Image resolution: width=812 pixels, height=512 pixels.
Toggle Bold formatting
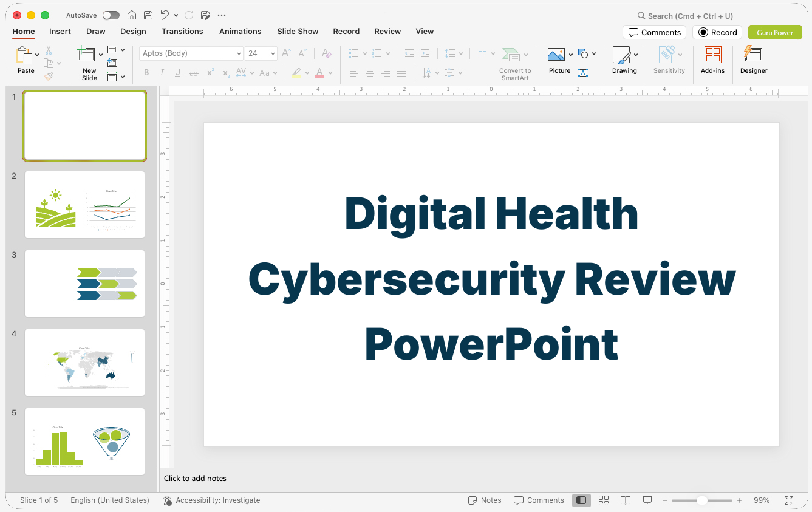point(146,73)
